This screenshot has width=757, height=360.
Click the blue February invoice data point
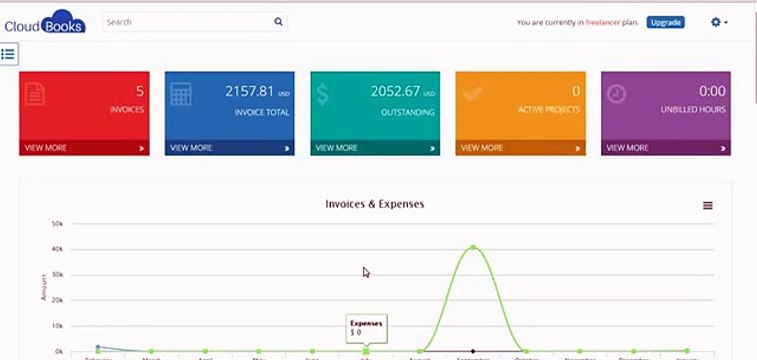coord(98,346)
